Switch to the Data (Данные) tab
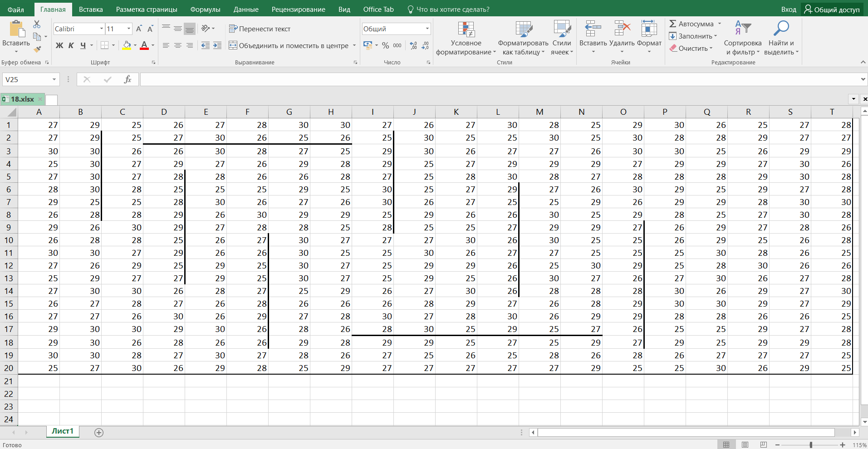 click(x=246, y=10)
